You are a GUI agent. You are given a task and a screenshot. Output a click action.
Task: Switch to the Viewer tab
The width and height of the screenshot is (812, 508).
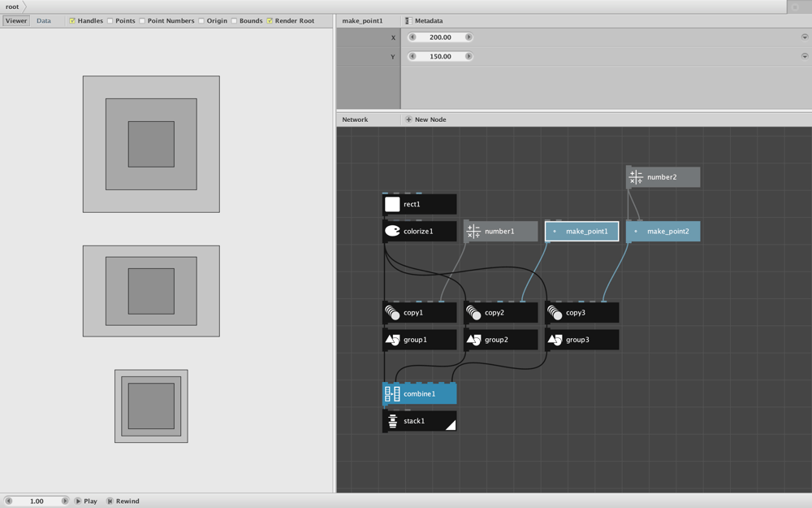[x=16, y=21]
